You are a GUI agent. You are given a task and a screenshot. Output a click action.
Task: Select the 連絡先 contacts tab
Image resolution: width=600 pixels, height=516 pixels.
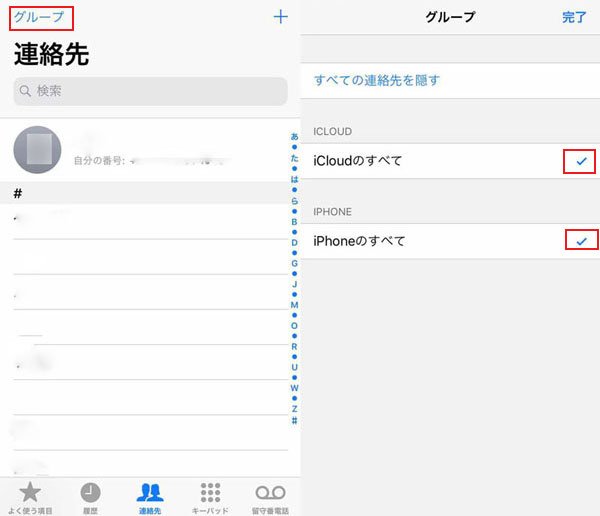(150, 498)
